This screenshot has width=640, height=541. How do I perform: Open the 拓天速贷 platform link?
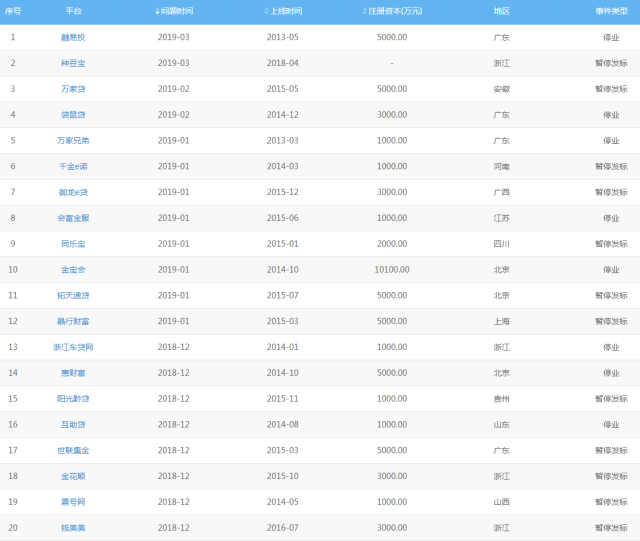point(73,295)
